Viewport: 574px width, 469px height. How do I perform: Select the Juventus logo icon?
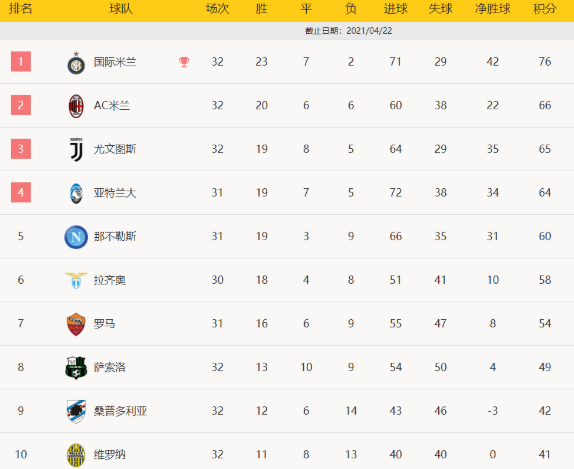click(76, 149)
